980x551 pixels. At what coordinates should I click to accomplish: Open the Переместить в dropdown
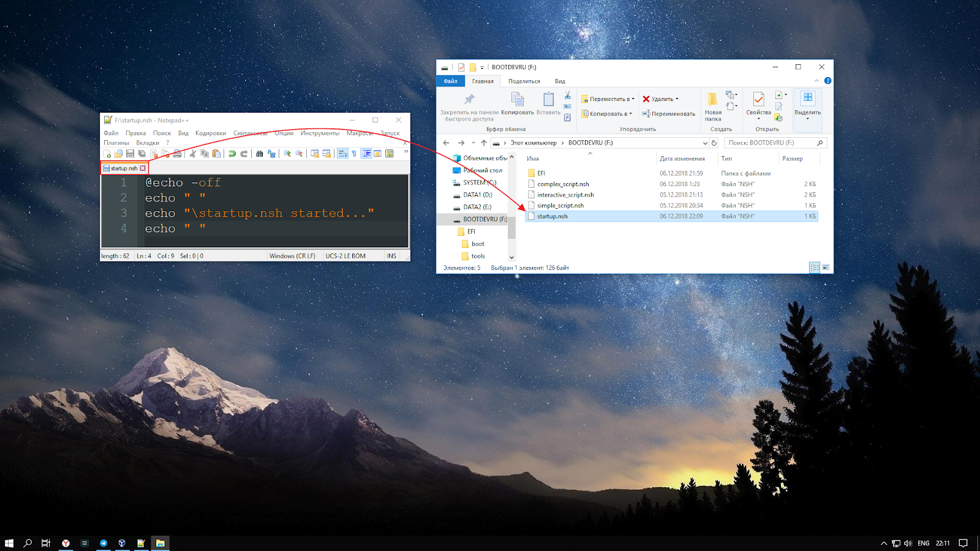(608, 99)
